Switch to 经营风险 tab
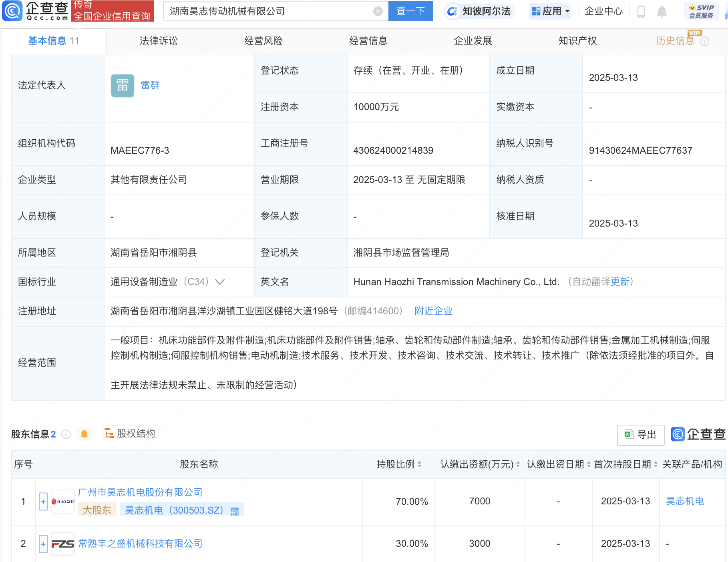Viewport: 728px width, 562px height. pyautogui.click(x=263, y=41)
